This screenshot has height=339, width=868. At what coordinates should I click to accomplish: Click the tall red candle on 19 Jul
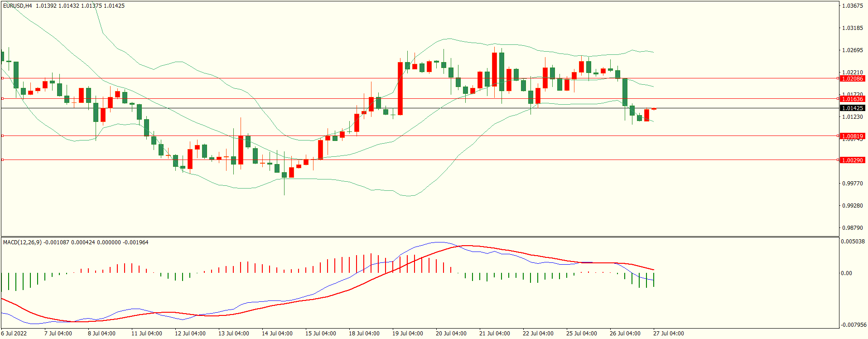coord(400,88)
